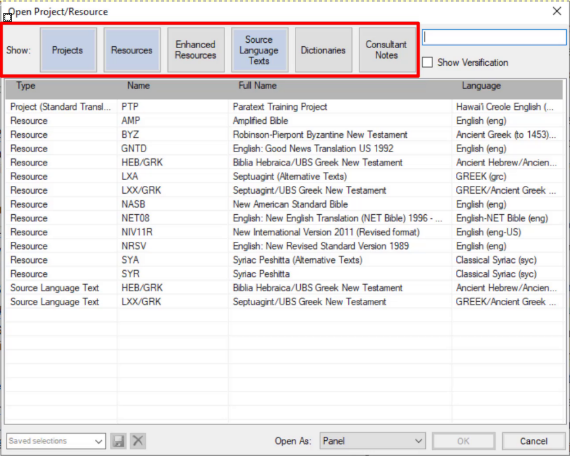Open the Saved selections dropdown

pos(56,441)
